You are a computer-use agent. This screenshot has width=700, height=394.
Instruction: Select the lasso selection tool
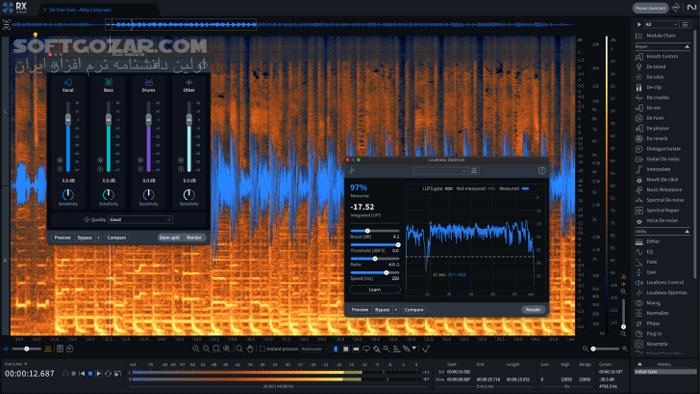tap(366, 349)
